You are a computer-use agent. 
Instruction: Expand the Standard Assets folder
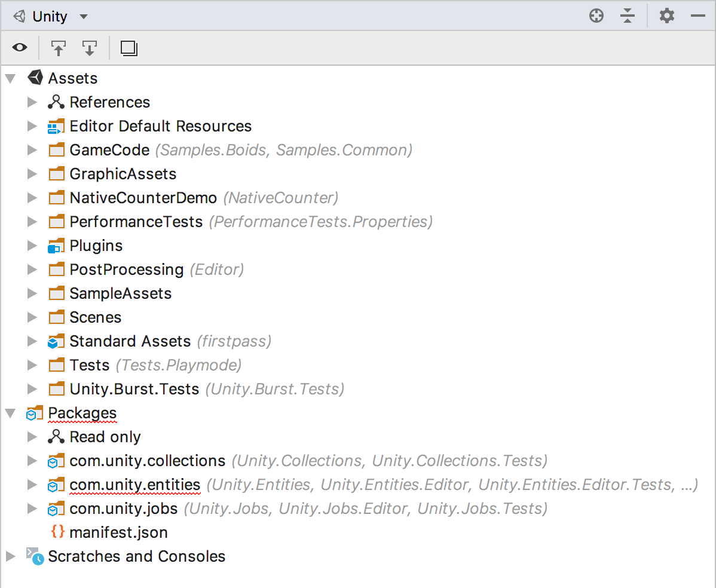point(32,341)
